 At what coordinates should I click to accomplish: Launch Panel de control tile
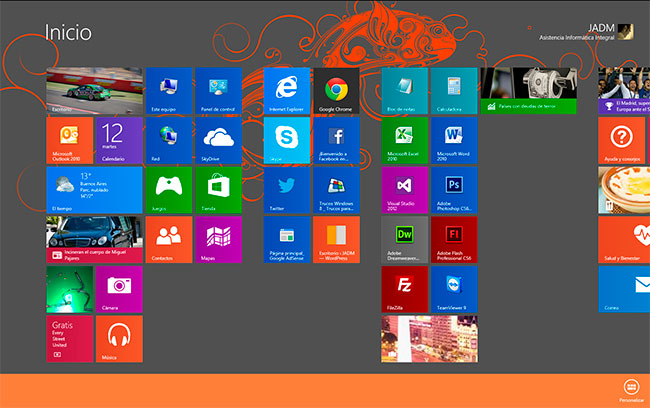218,91
